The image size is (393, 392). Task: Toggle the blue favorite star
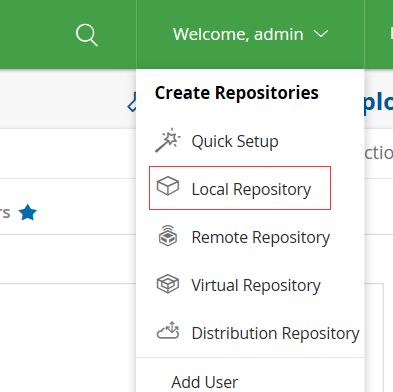(28, 213)
